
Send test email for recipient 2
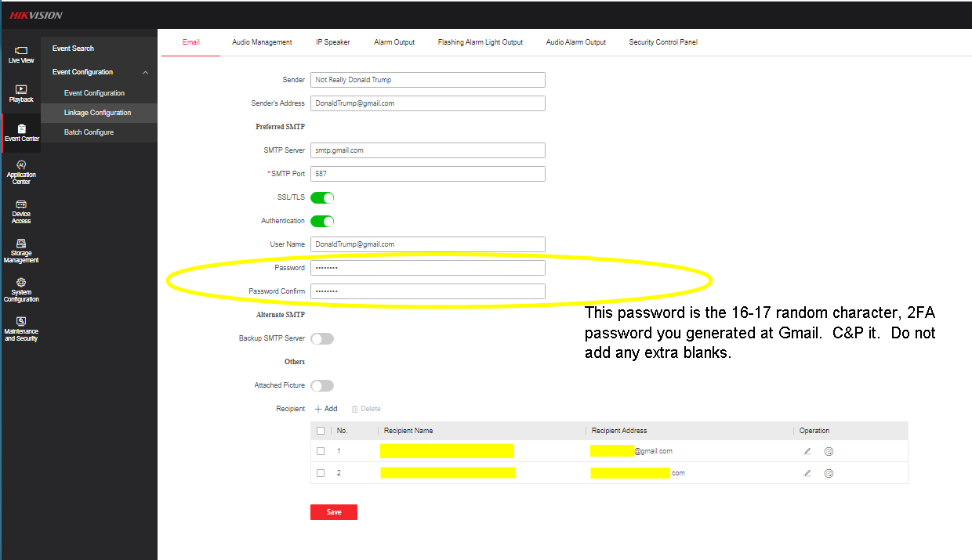[x=829, y=472]
